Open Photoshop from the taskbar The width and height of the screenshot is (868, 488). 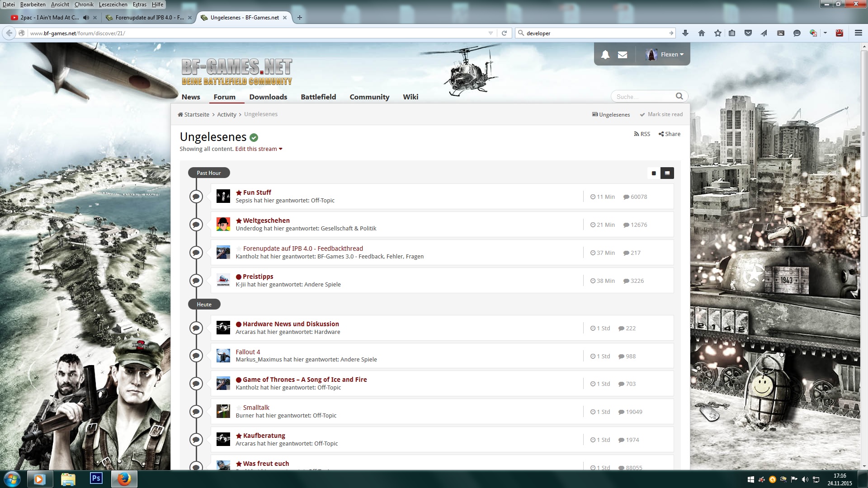coord(96,479)
